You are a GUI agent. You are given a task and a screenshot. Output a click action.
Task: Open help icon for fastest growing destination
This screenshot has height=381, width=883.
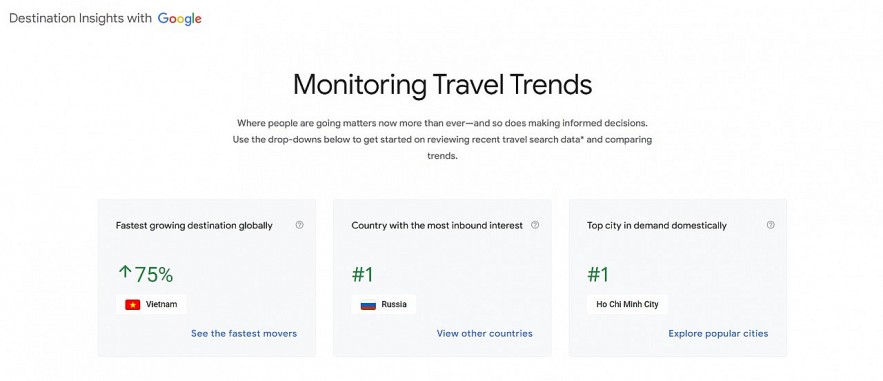pyautogui.click(x=300, y=225)
